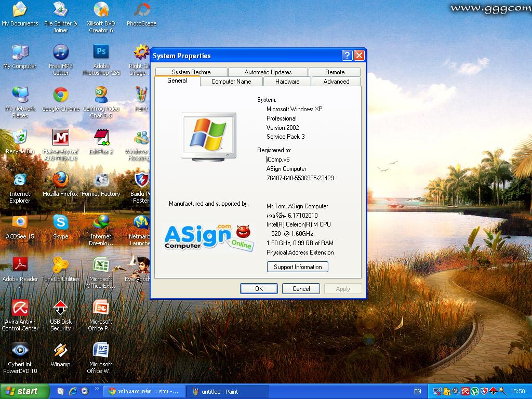
Task: Click Cancel in System Properties
Action: (x=301, y=289)
